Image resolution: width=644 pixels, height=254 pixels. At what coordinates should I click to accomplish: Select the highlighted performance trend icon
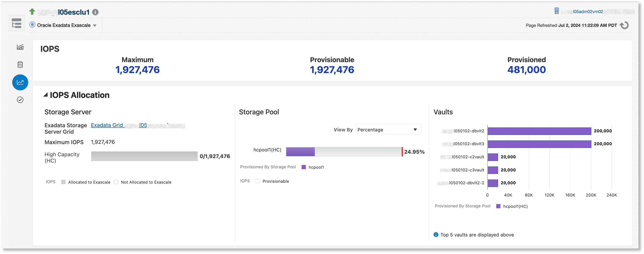tap(20, 82)
